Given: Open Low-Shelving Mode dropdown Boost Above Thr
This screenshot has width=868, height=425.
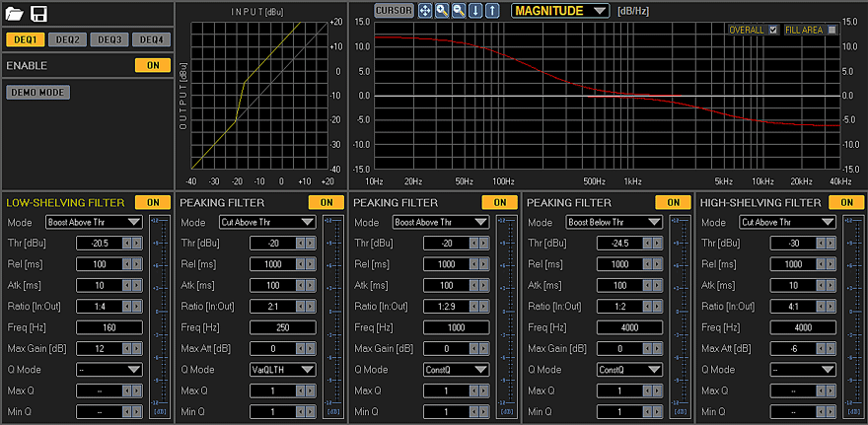Looking at the screenshot, I should click(94, 223).
